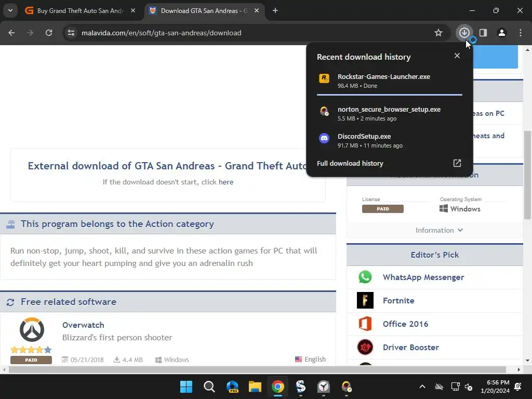The width and height of the screenshot is (532, 399).
Task: Go back with the back arrow
Action: pyautogui.click(x=11, y=33)
